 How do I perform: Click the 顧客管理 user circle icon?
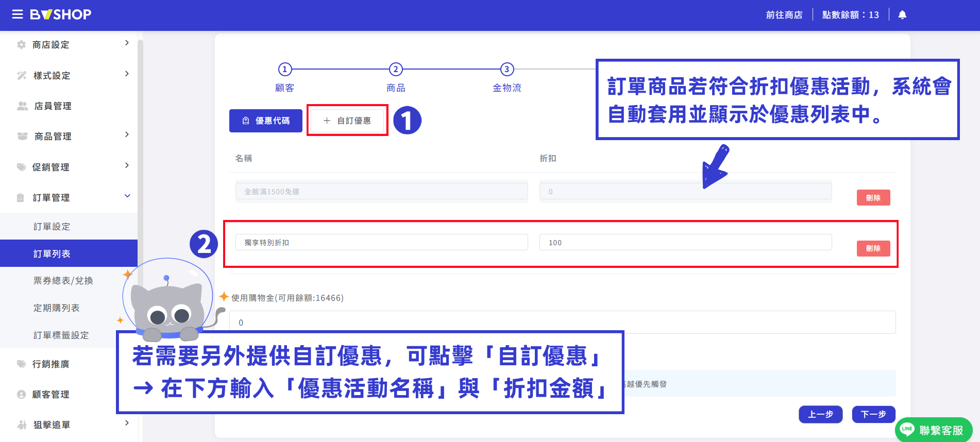(x=21, y=394)
